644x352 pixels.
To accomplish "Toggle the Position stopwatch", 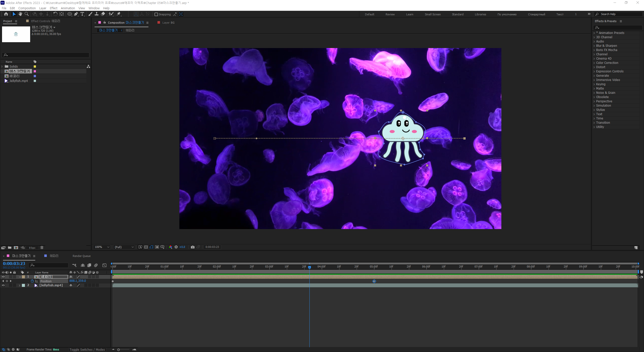I will click(x=32, y=281).
